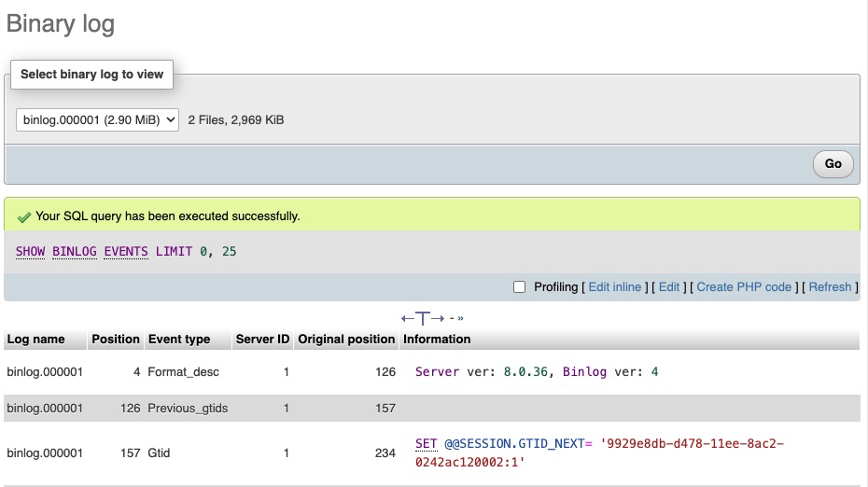Click the EVENTS keyword in the query
868x487 pixels.
126,251
